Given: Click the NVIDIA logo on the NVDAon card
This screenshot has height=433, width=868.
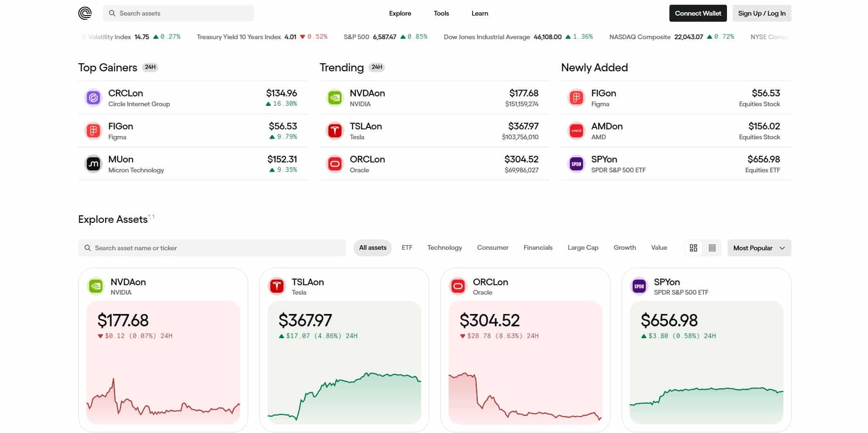Looking at the screenshot, I should (96, 286).
